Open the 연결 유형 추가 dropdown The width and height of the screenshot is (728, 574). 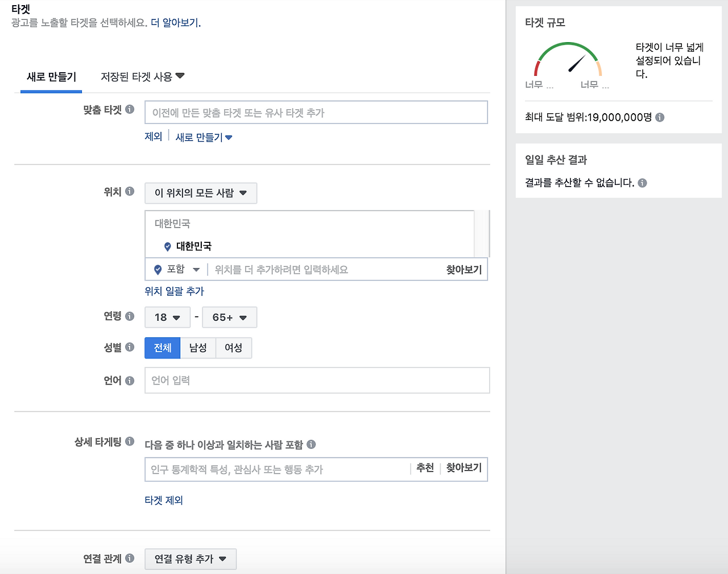click(x=190, y=559)
